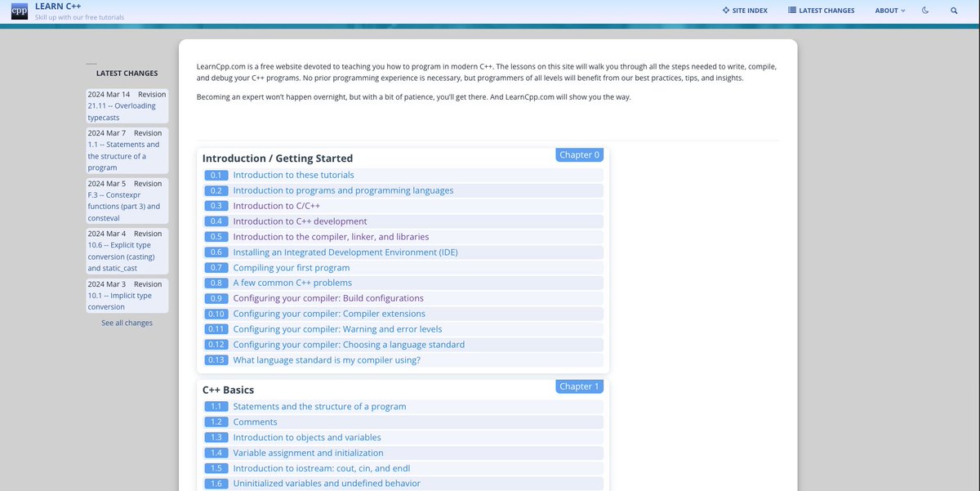Click date text 2024 Mar 14
The height and width of the screenshot is (491, 980).
pyautogui.click(x=109, y=95)
